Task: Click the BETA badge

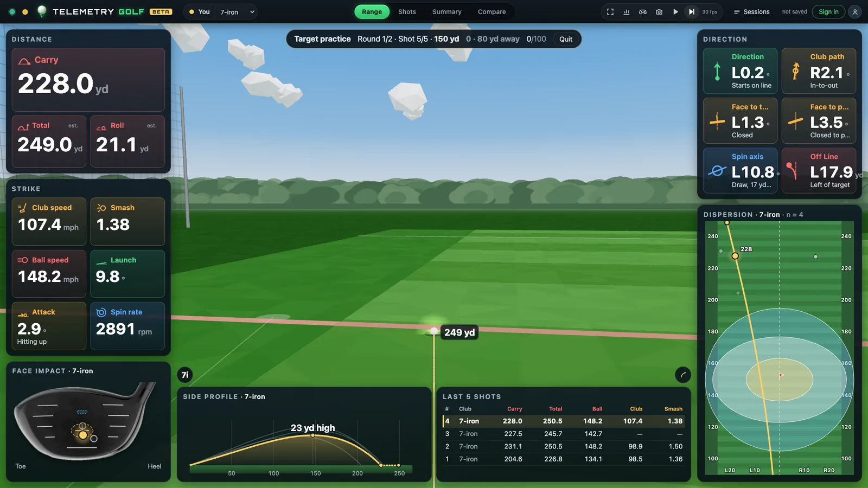Action: [x=161, y=12]
